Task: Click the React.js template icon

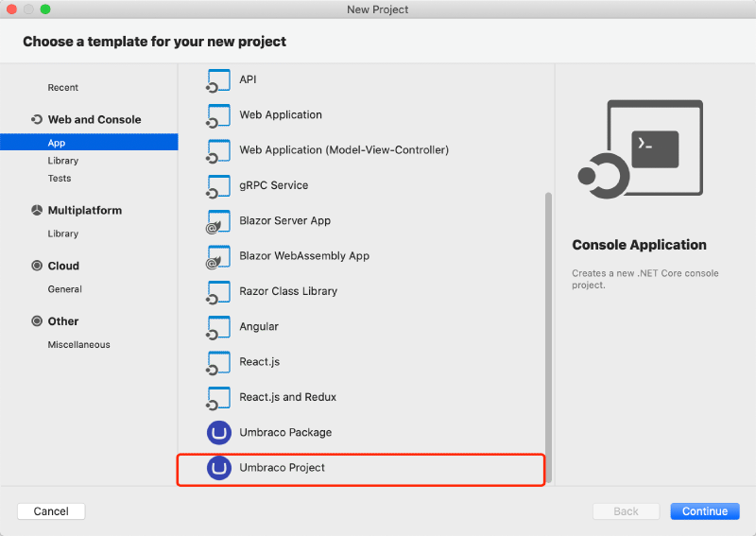Action: (x=218, y=363)
